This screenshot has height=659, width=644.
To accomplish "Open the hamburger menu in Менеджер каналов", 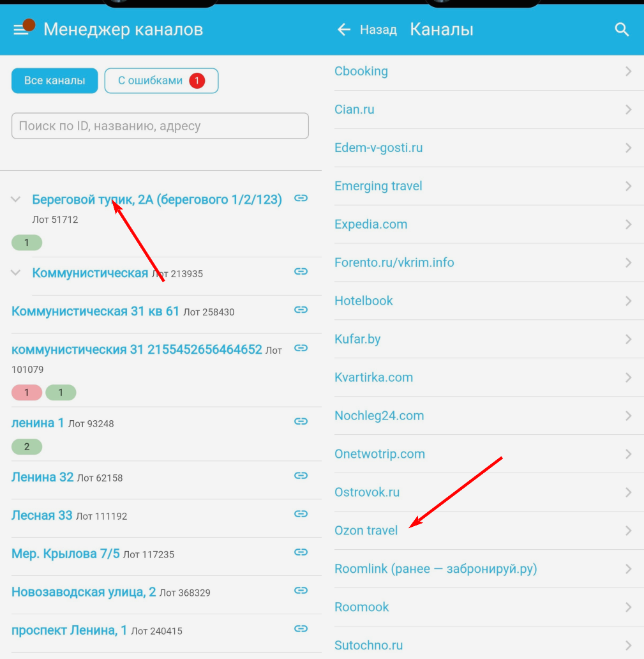I will click(20, 29).
